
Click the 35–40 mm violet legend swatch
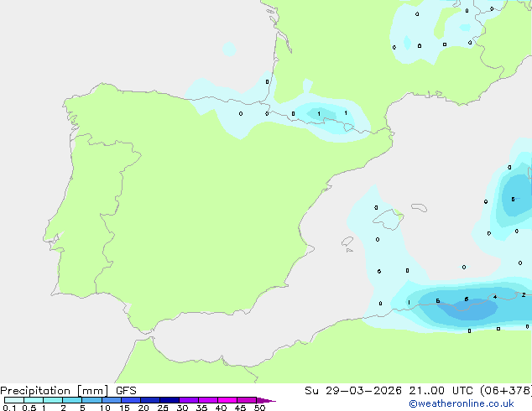[x=208, y=400]
